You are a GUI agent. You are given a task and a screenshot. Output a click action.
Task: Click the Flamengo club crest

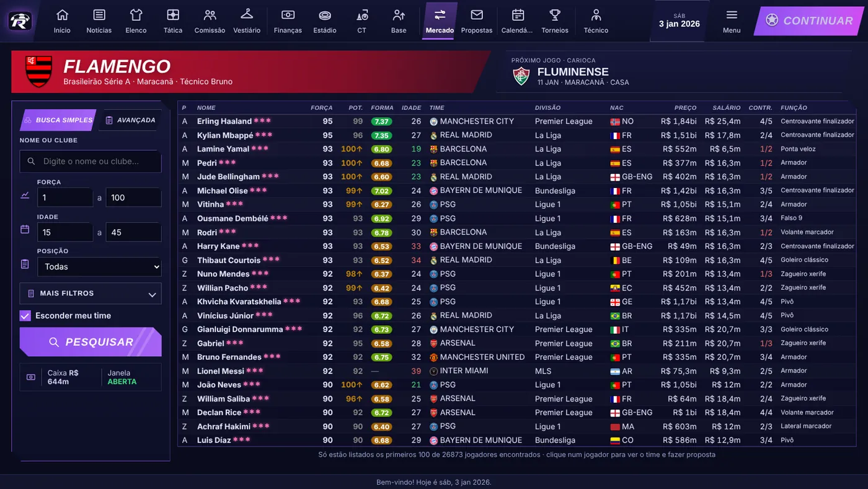39,71
